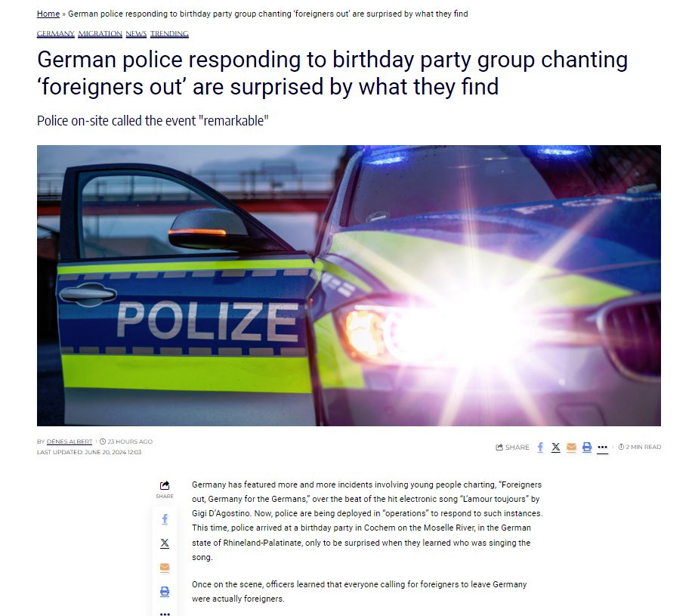Click the side column SHARE icon
695x616 pixels.
pos(165,489)
